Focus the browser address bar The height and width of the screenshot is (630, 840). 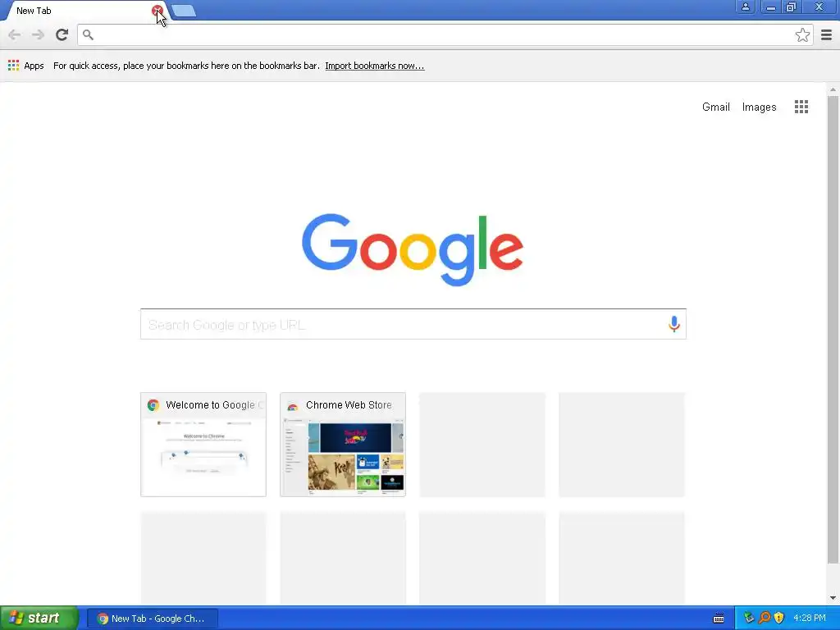pos(445,34)
